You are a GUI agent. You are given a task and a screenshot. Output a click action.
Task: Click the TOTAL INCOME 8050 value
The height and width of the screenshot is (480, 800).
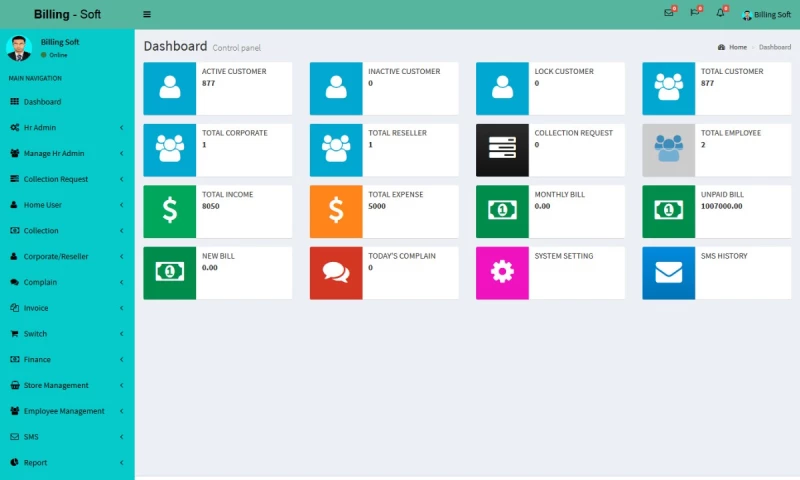211,206
